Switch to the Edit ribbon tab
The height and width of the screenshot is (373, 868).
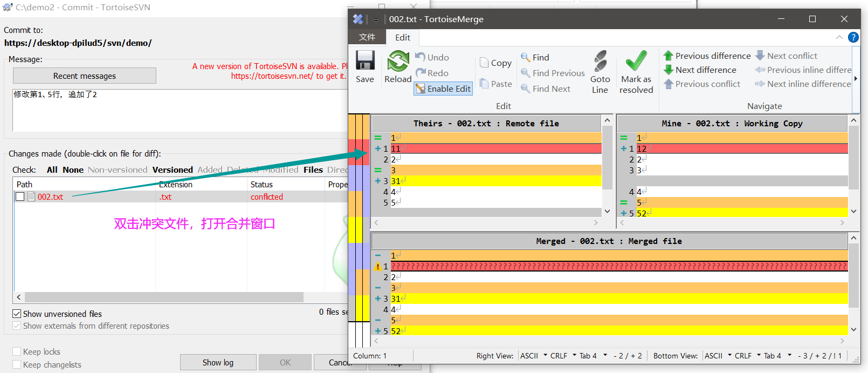click(x=402, y=37)
